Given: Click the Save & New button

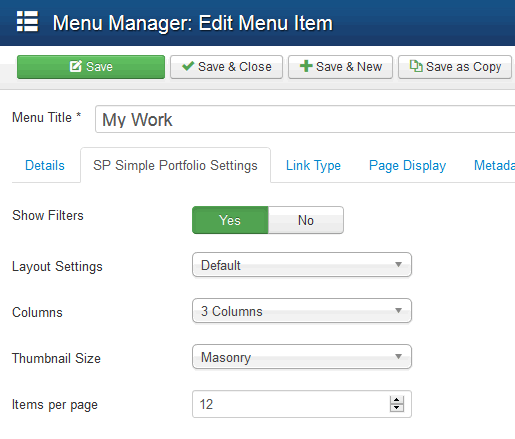Looking at the screenshot, I should (x=340, y=67).
